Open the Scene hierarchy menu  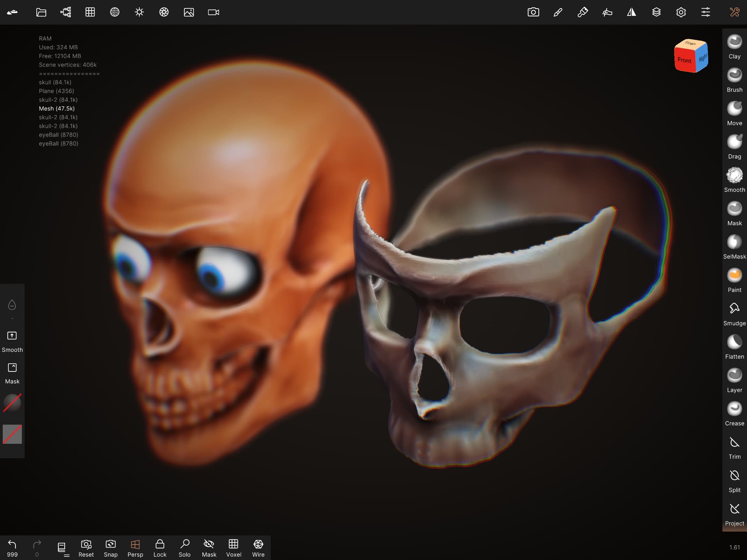coord(65,12)
